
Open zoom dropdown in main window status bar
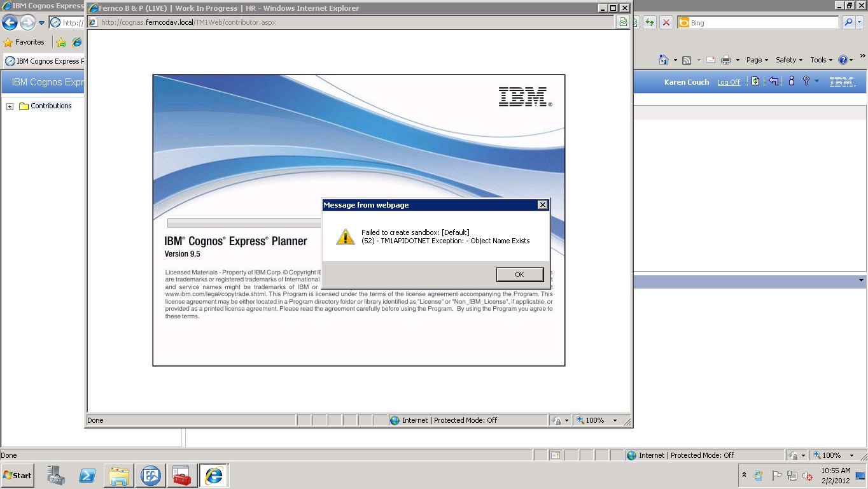point(851,455)
